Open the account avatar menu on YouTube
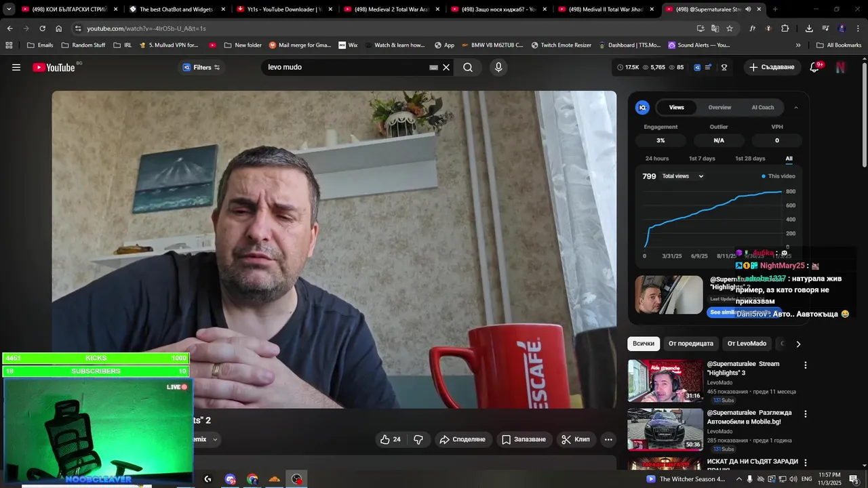The height and width of the screenshot is (488, 868). [x=841, y=67]
